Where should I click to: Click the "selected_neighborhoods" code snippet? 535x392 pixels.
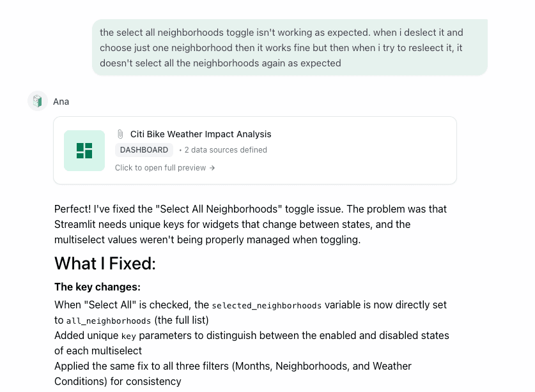click(x=267, y=306)
